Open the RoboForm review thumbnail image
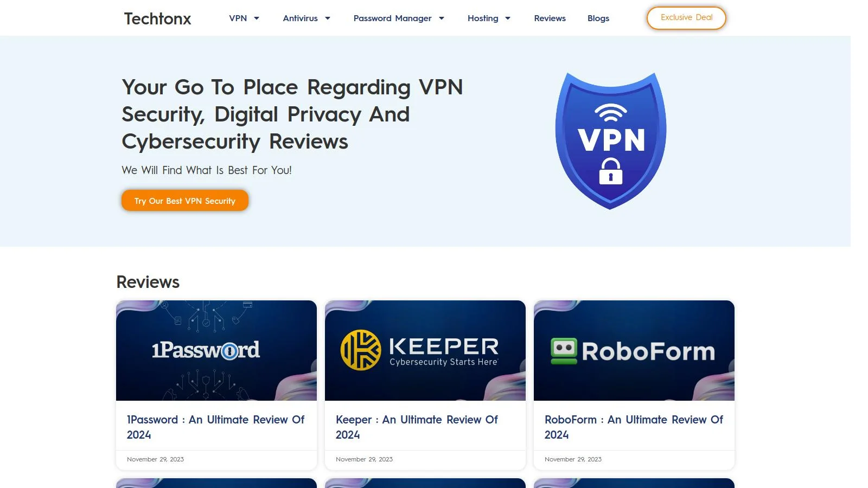868x488 pixels. (634, 350)
